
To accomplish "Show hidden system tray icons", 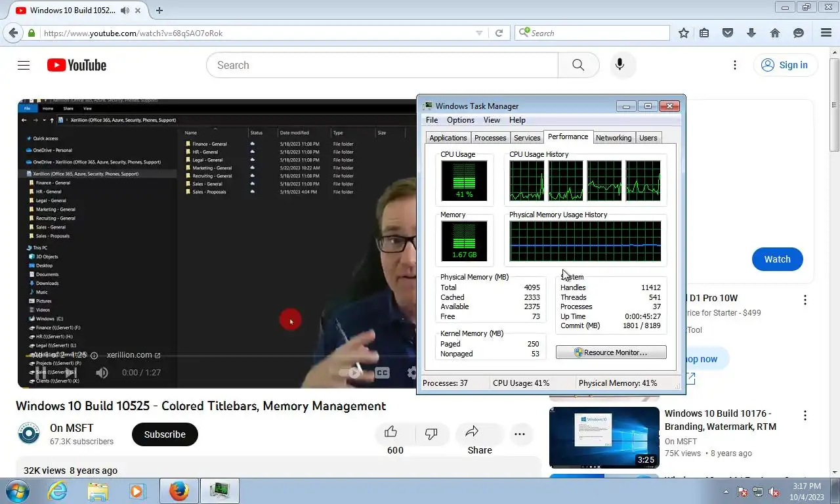I will tap(726, 491).
